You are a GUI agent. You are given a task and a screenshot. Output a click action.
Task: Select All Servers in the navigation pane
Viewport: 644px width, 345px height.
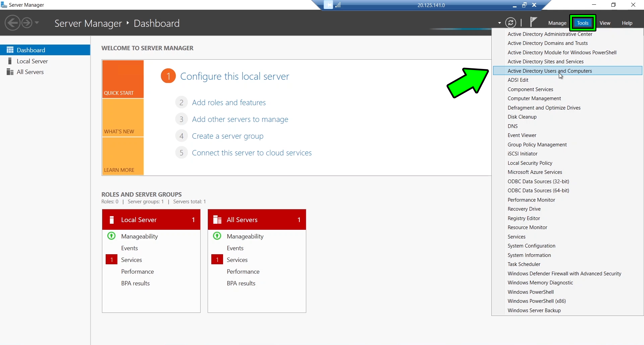tap(30, 72)
